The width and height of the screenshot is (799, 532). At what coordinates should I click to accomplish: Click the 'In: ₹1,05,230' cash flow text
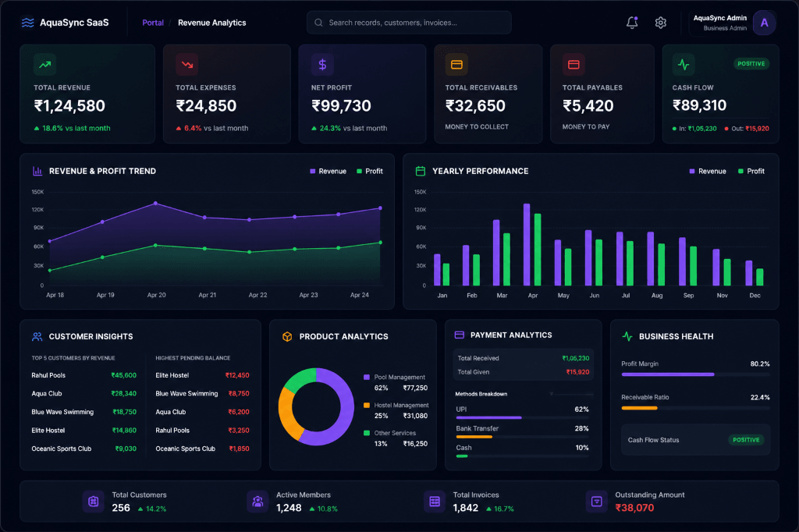click(698, 129)
